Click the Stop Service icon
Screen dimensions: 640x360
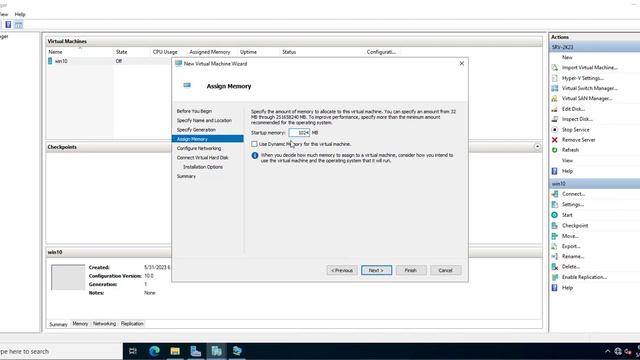(x=554, y=129)
